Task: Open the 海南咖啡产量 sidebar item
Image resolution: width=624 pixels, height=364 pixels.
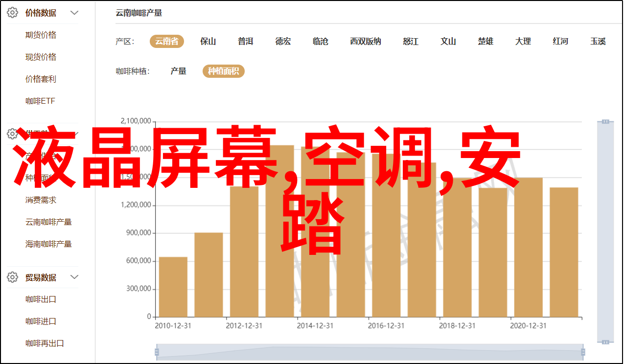Action: pyautogui.click(x=48, y=244)
